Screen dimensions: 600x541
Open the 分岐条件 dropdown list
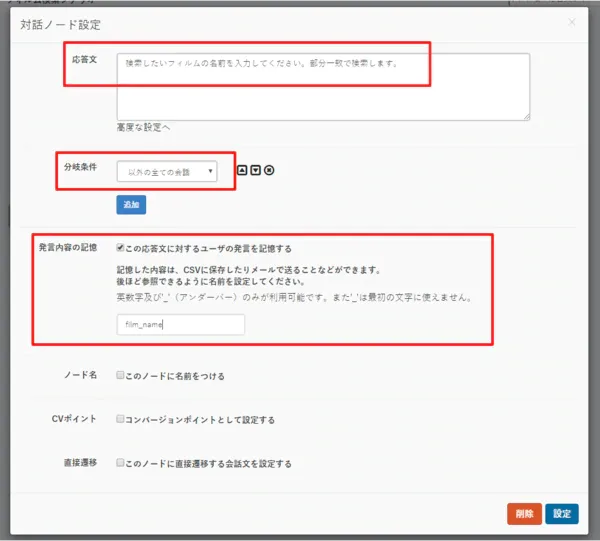point(167,172)
